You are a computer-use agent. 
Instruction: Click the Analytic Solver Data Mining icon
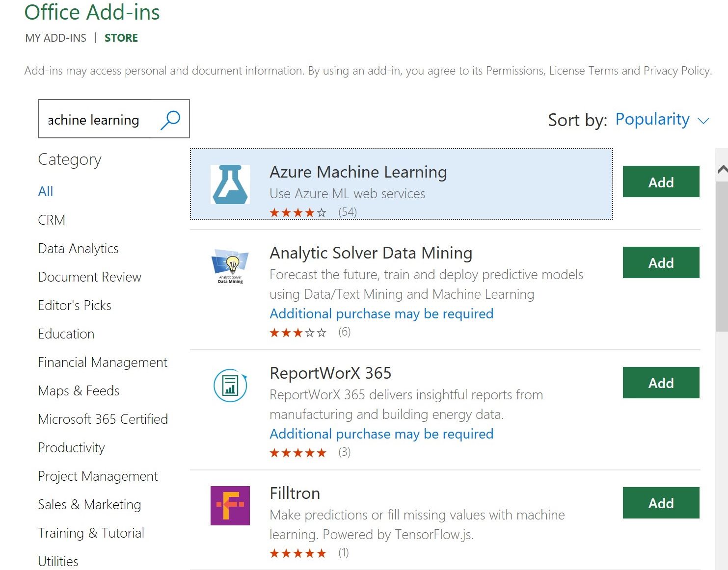230,265
